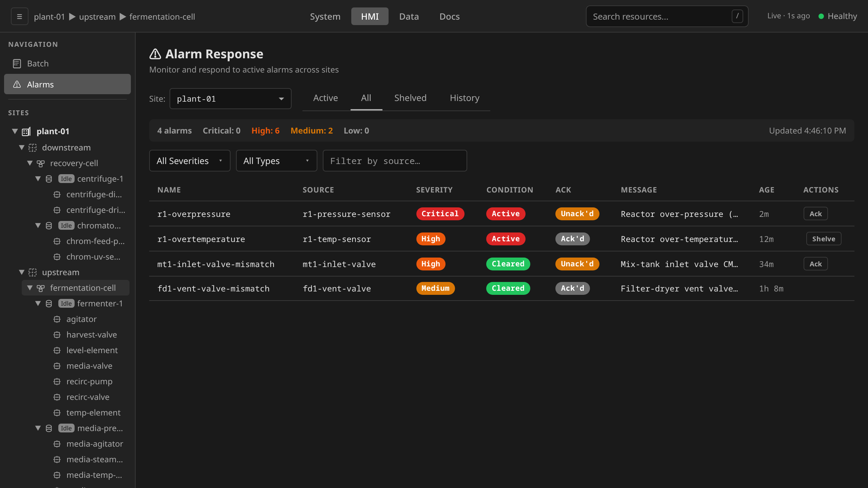Image resolution: width=868 pixels, height=488 pixels.
Task: Click the media-pre... unit icon
Action: click(x=49, y=428)
